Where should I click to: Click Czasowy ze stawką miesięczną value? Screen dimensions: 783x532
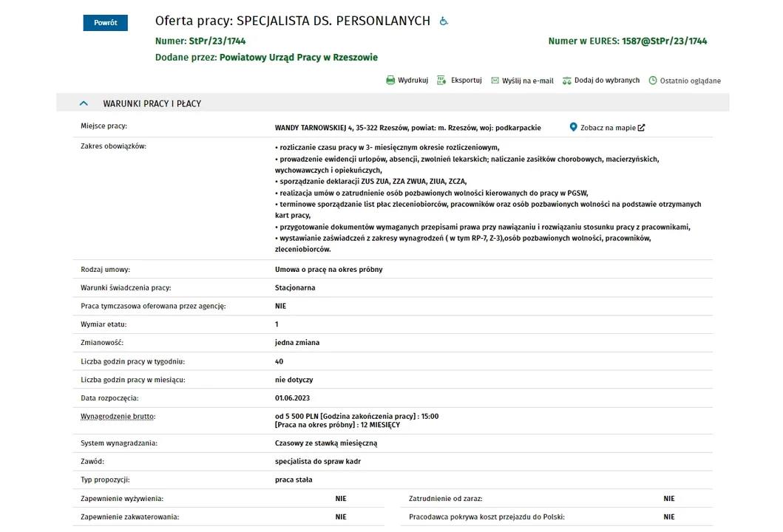coord(326,443)
